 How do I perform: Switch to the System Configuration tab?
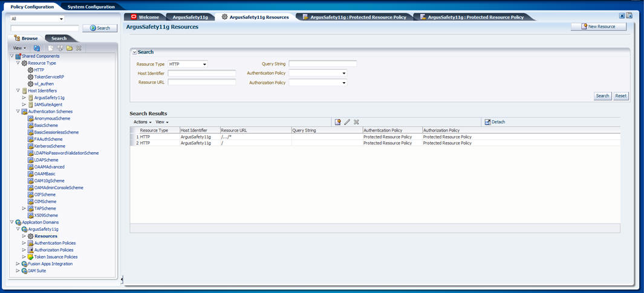pyautogui.click(x=91, y=7)
